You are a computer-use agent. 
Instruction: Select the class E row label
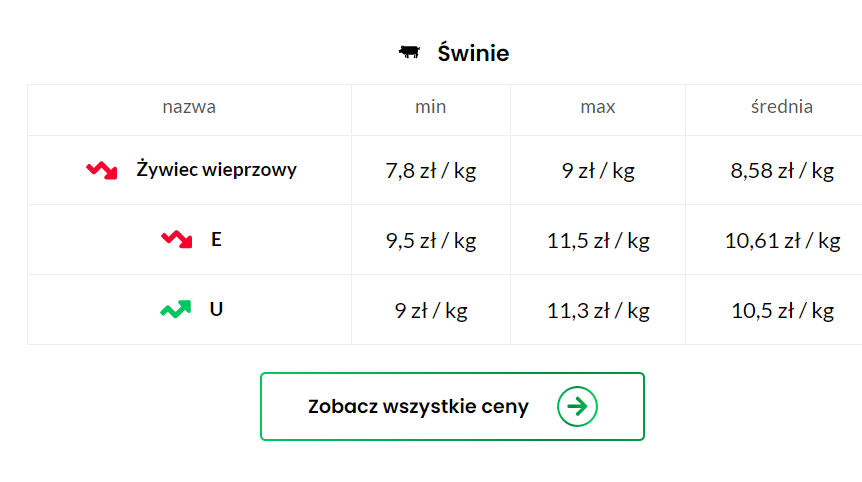point(216,240)
